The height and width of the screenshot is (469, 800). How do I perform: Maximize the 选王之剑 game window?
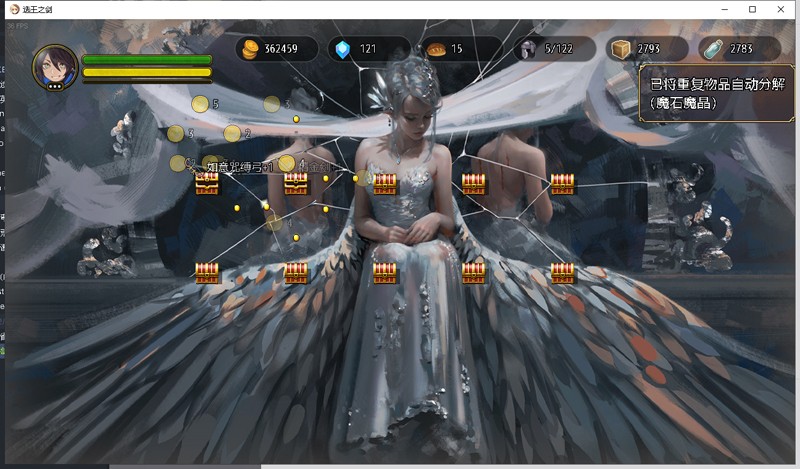pyautogui.click(x=752, y=9)
